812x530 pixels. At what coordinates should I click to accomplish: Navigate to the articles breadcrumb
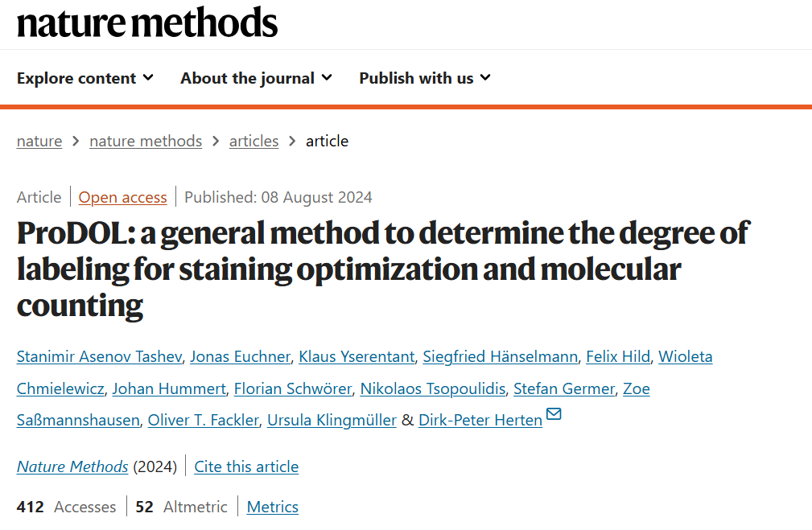point(253,141)
